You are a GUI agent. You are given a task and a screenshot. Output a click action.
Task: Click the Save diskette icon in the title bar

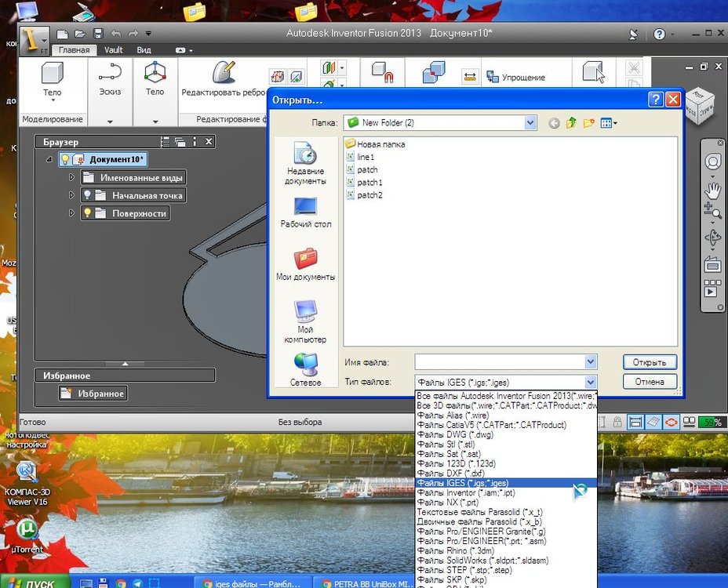tap(98, 34)
